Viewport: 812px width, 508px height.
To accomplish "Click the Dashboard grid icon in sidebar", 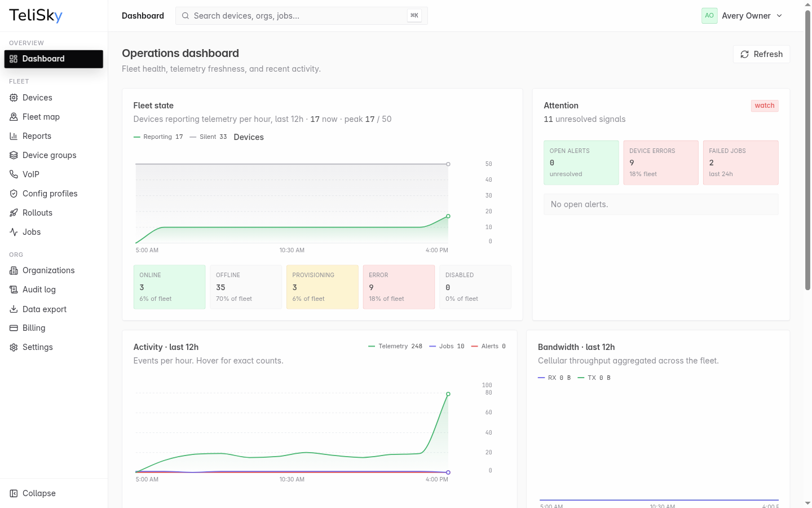I will (x=14, y=59).
